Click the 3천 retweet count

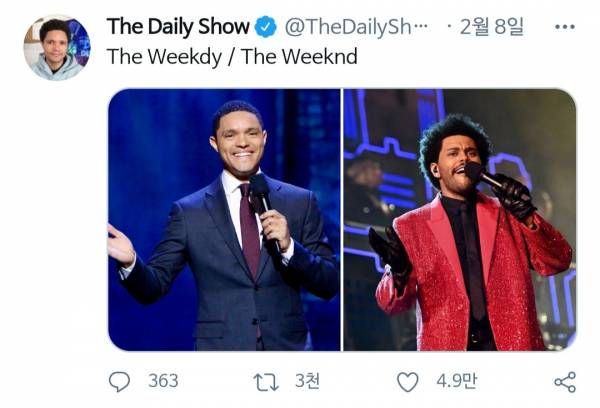[306, 381]
